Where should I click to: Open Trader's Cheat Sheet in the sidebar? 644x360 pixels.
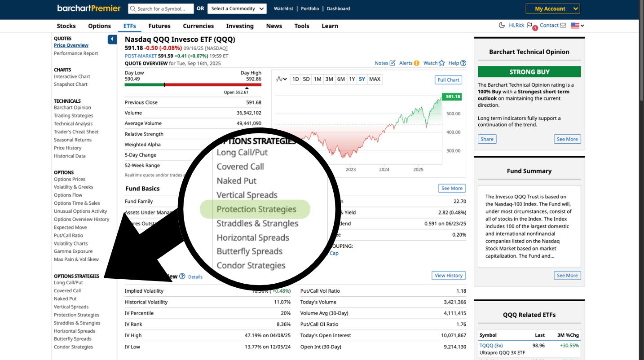(x=76, y=132)
